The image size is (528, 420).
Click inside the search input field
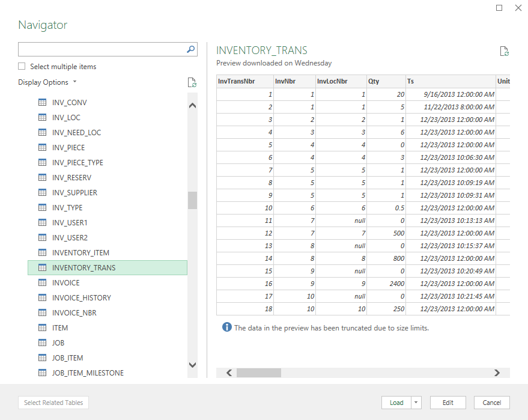click(x=101, y=49)
